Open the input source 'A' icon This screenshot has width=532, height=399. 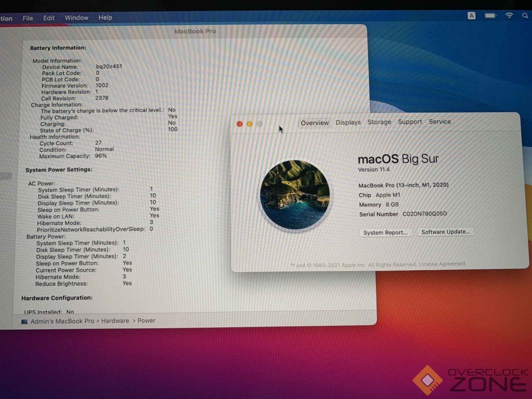click(x=471, y=15)
